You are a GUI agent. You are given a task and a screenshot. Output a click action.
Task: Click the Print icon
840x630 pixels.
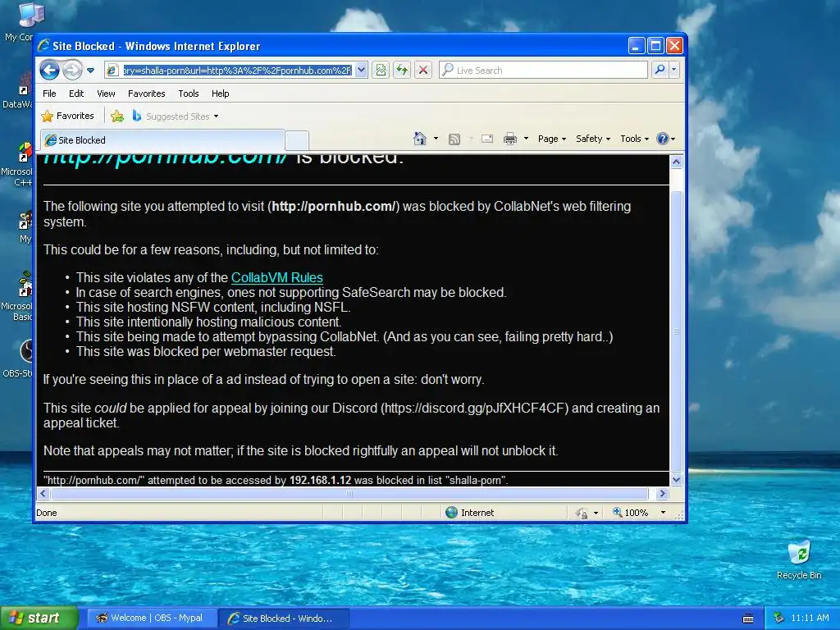pos(510,139)
